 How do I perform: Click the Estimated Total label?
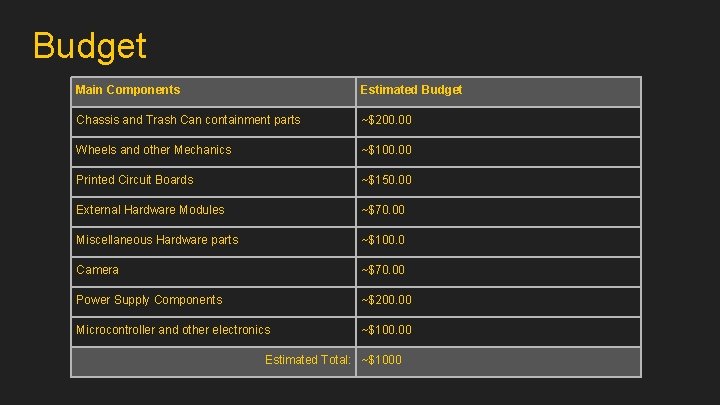307,360
